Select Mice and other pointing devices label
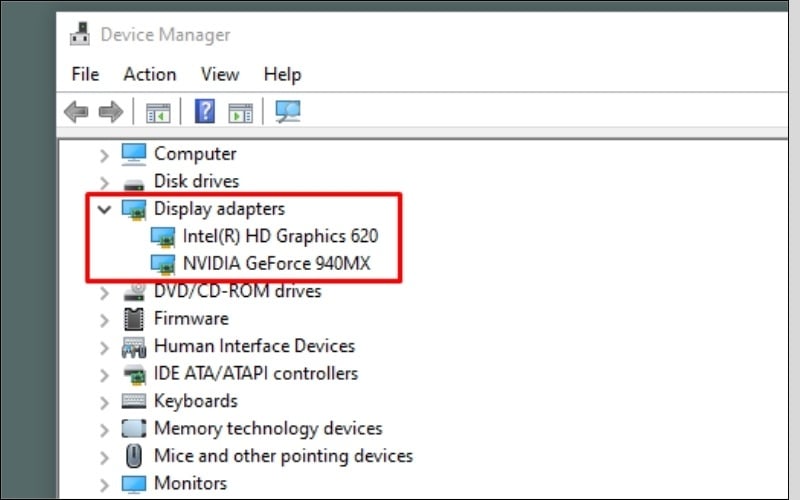The height and width of the screenshot is (500, 800). [x=283, y=456]
